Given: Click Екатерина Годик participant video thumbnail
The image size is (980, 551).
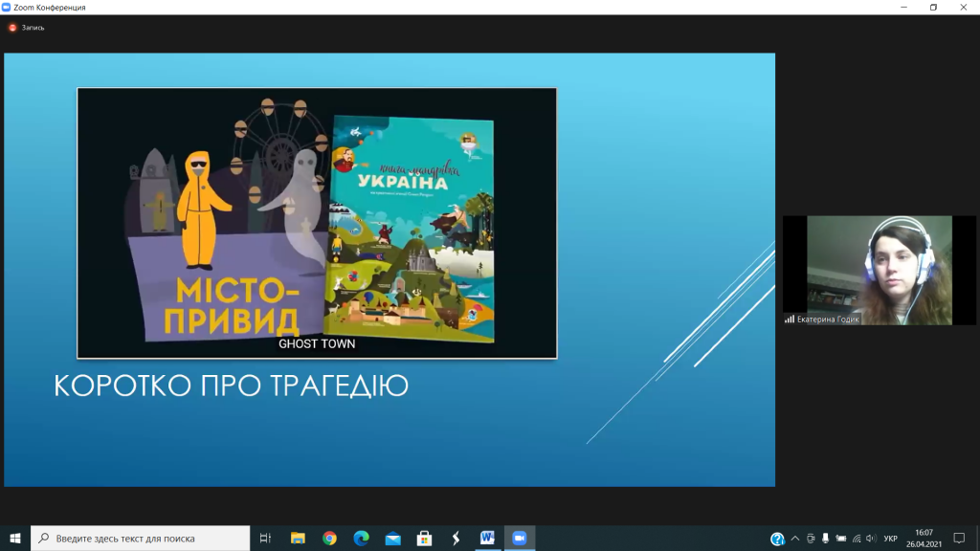Looking at the screenshot, I should tap(880, 271).
